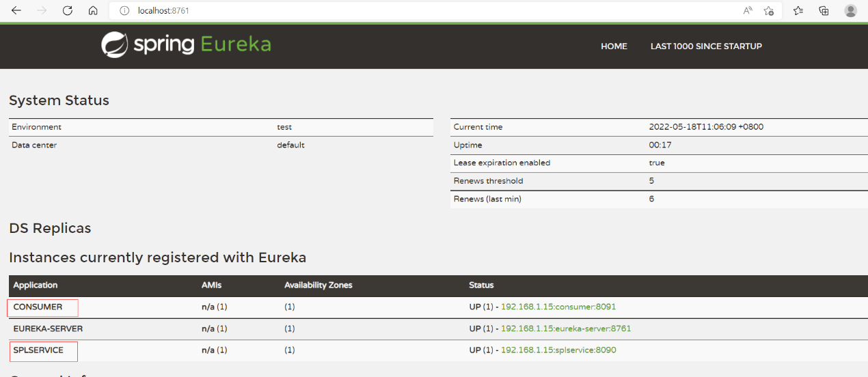Open the 192.168.1.15:splservice:8090 instance link

tap(558, 350)
